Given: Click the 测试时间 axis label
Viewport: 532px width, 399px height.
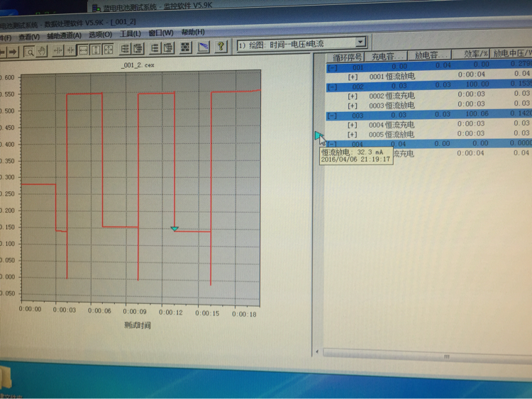Looking at the screenshot, I should tap(138, 325).
